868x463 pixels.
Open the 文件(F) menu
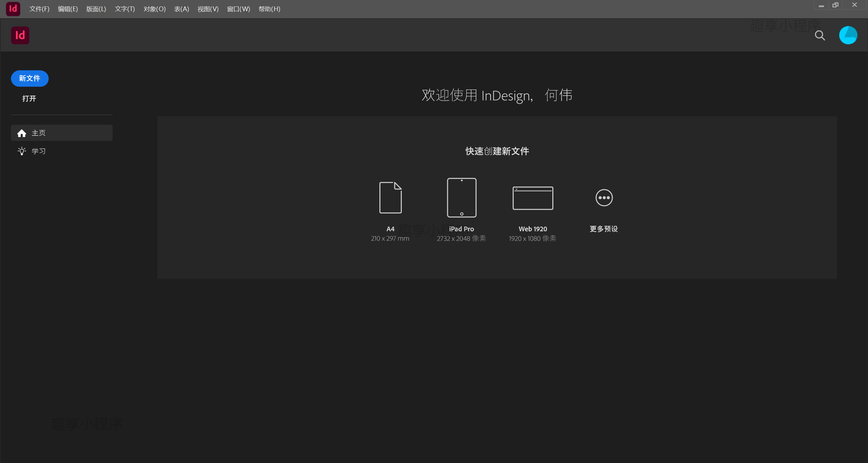[x=39, y=9]
